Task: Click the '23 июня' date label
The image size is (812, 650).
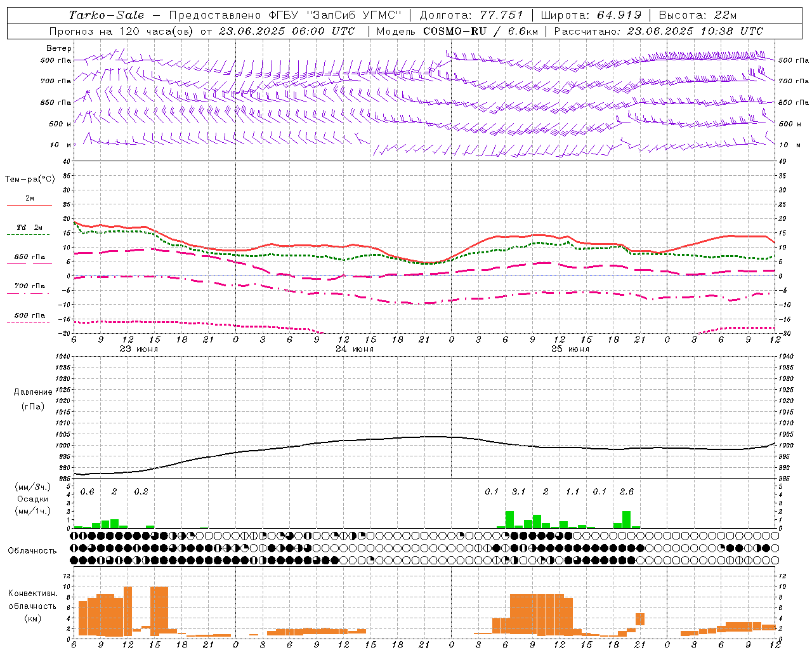Action: (x=139, y=349)
